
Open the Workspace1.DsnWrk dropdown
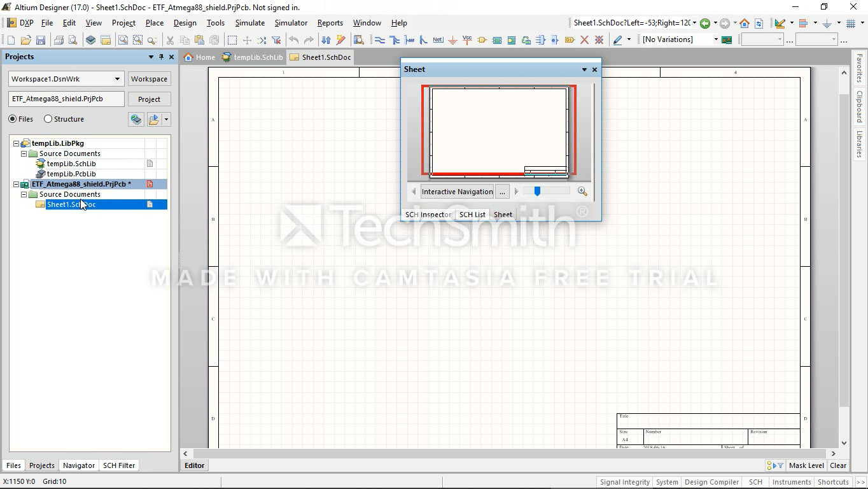click(x=117, y=79)
